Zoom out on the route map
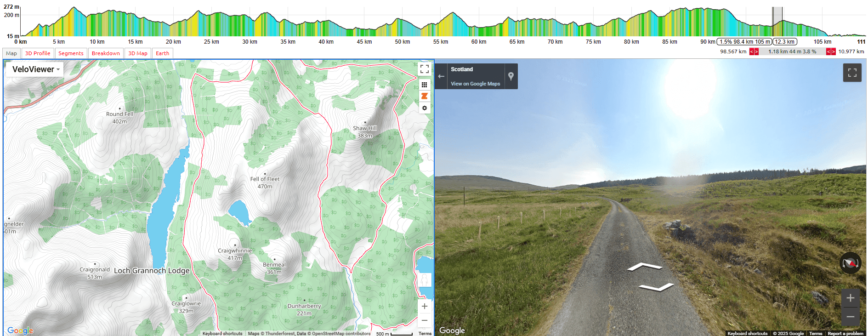 point(425,320)
